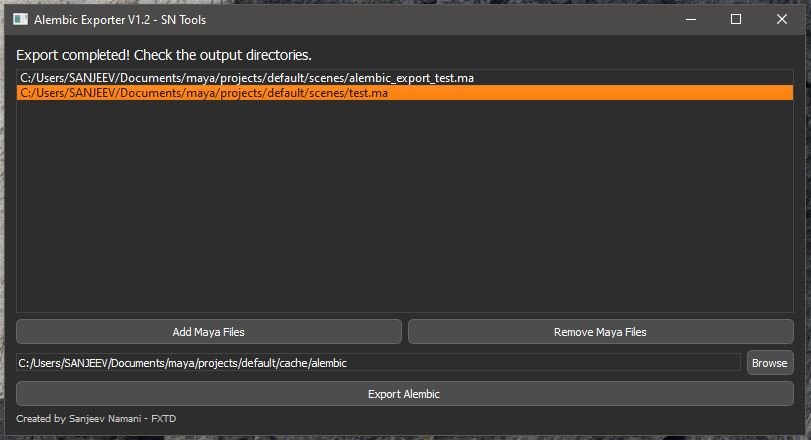Click the Remove Maya Files button
Screen dimensions: 811x440
pyautogui.click(x=600, y=332)
